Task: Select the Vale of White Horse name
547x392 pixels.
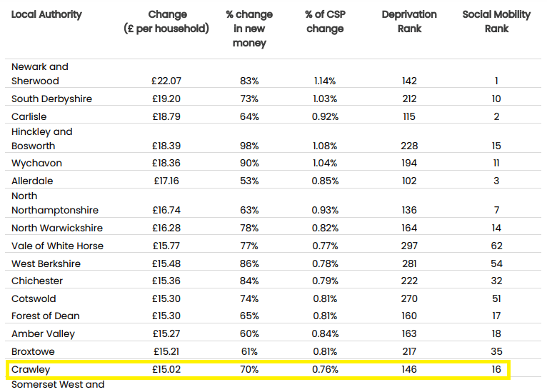Action: [57, 246]
